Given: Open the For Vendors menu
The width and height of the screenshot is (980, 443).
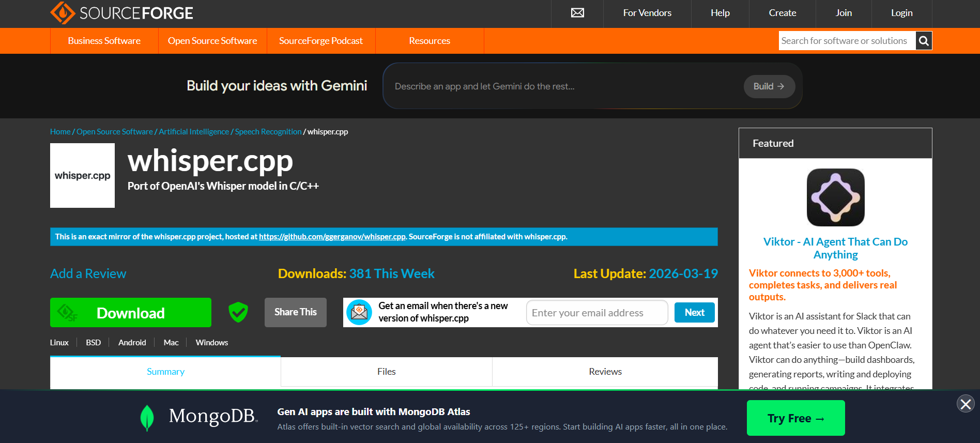Looking at the screenshot, I should [x=647, y=13].
